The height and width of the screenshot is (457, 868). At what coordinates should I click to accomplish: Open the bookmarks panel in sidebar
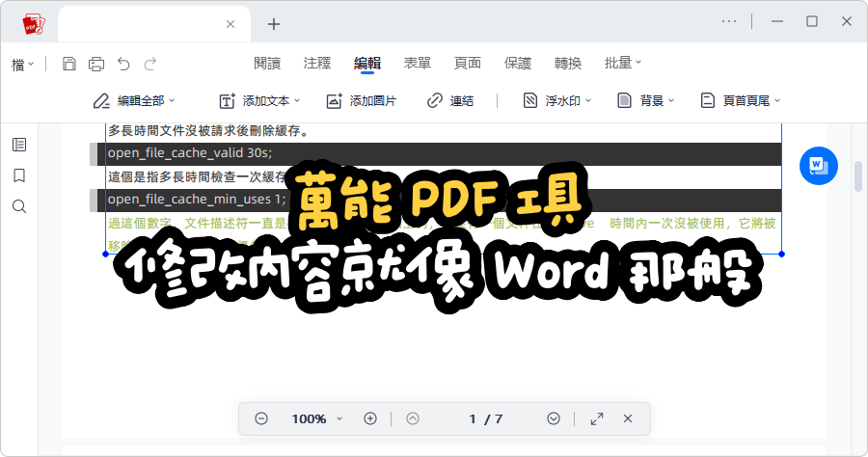coord(19,175)
